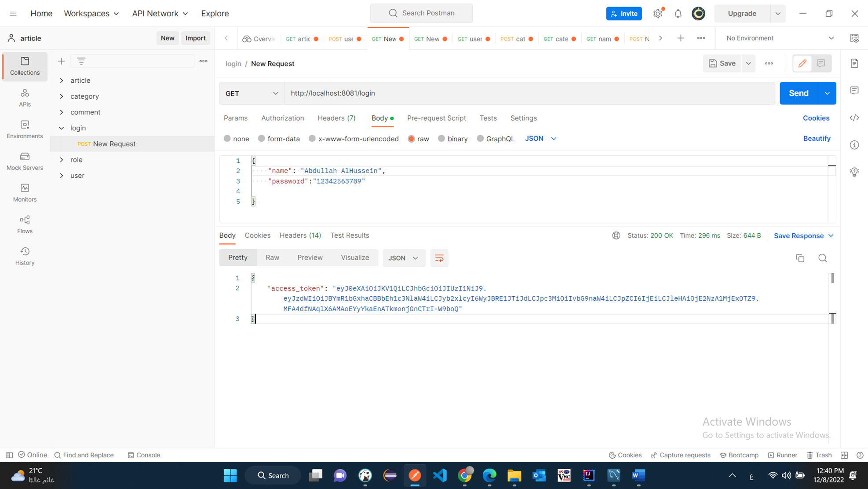Viewport: 868px width, 489px height.
Task: Search the response with magnifier icon
Action: pyautogui.click(x=822, y=258)
